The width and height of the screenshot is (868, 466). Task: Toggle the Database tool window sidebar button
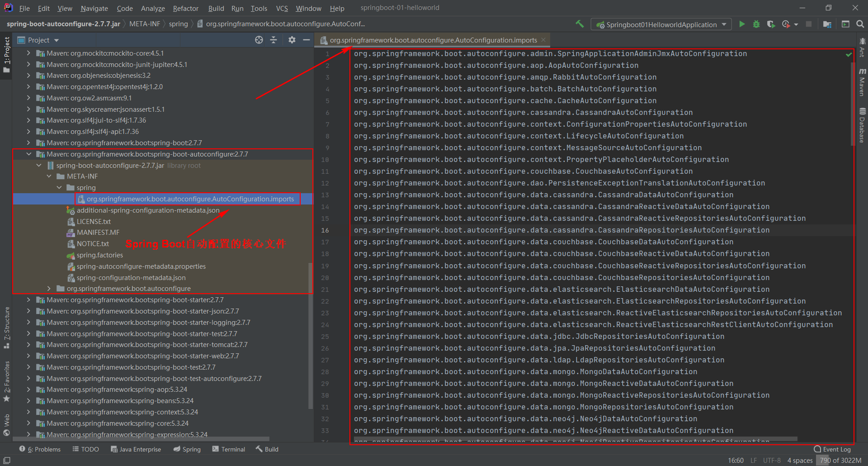(x=862, y=125)
